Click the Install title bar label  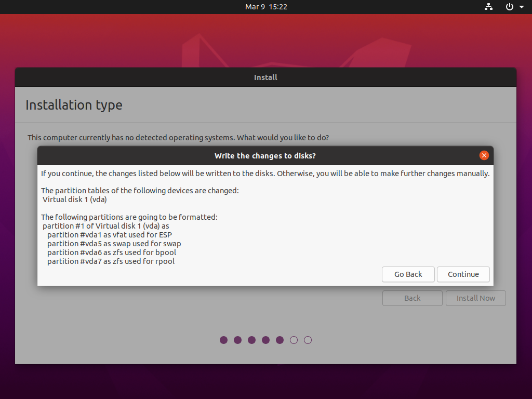(x=265, y=77)
